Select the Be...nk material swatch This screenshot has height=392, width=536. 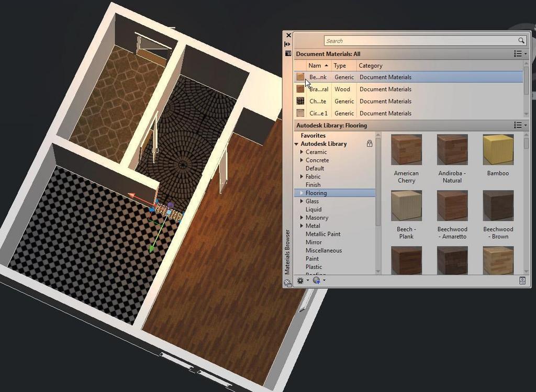(300, 77)
